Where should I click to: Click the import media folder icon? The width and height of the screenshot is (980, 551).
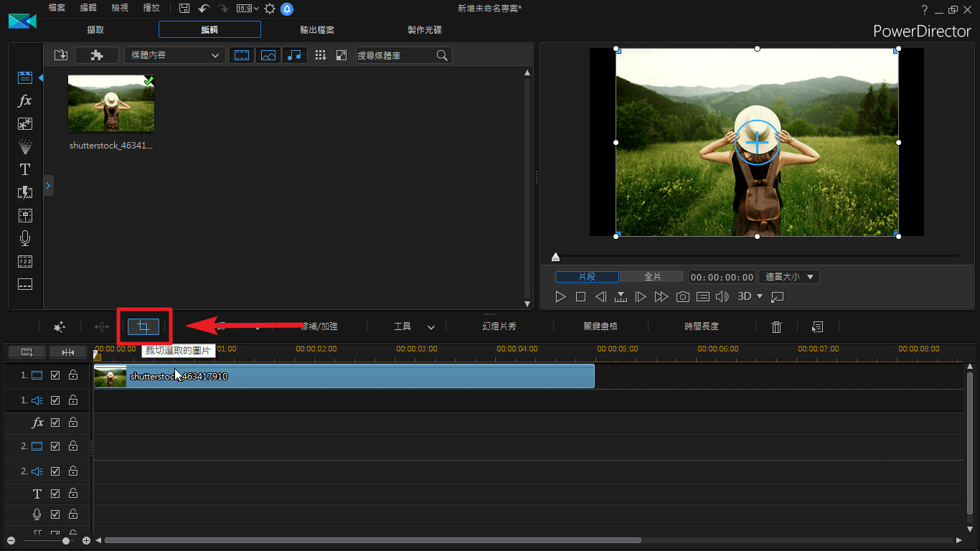tap(61, 55)
